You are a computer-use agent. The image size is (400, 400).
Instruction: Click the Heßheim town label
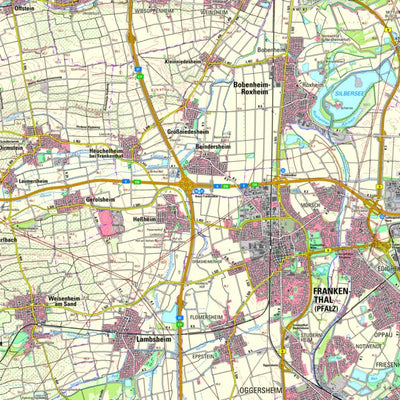[144, 219]
